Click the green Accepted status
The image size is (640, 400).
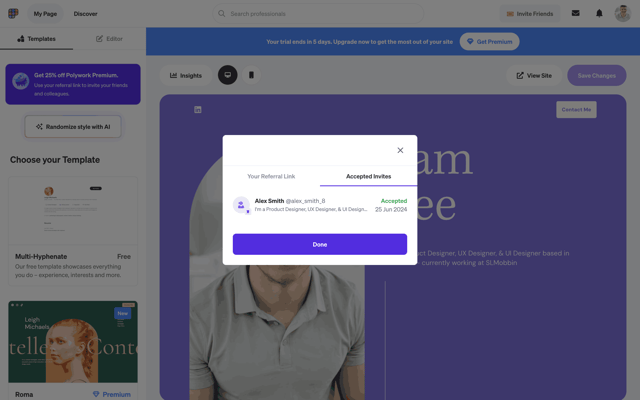pos(394,201)
